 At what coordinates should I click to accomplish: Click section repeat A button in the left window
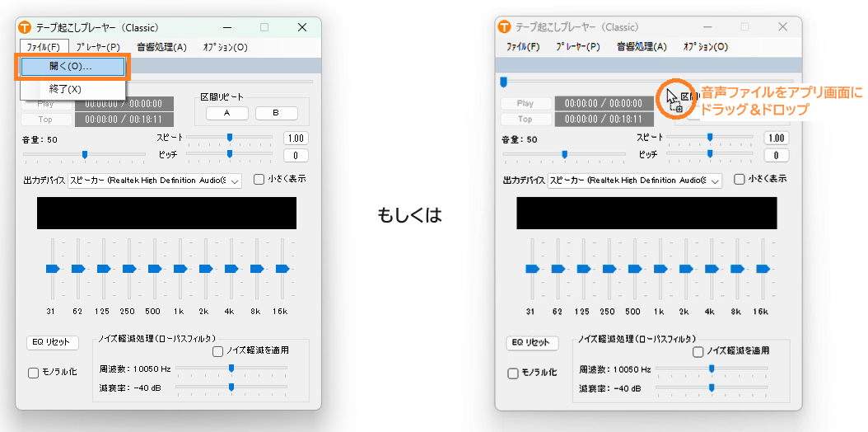226,113
